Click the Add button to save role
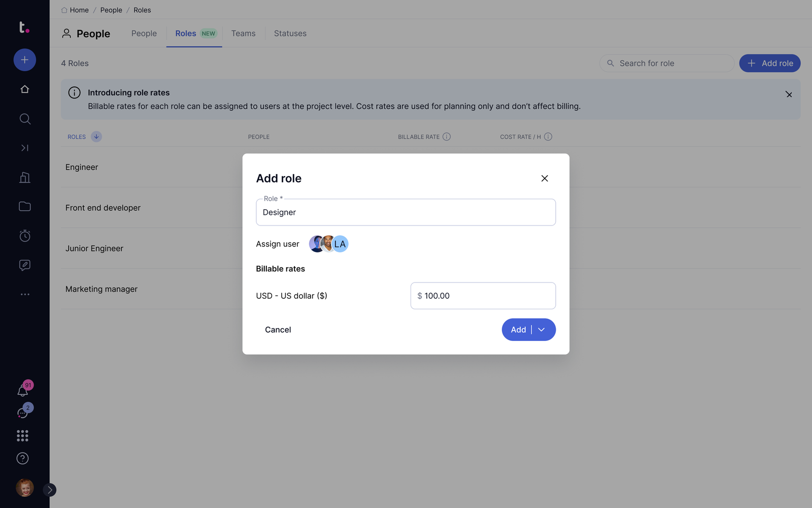812x508 pixels. (518, 330)
